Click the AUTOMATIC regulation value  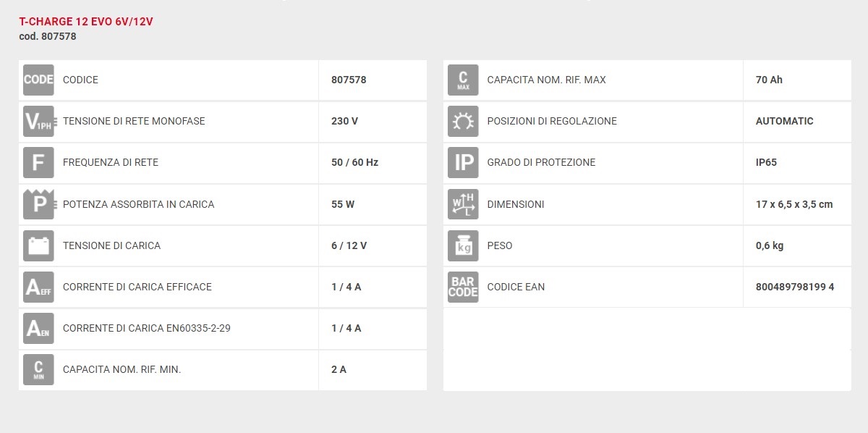(x=784, y=121)
